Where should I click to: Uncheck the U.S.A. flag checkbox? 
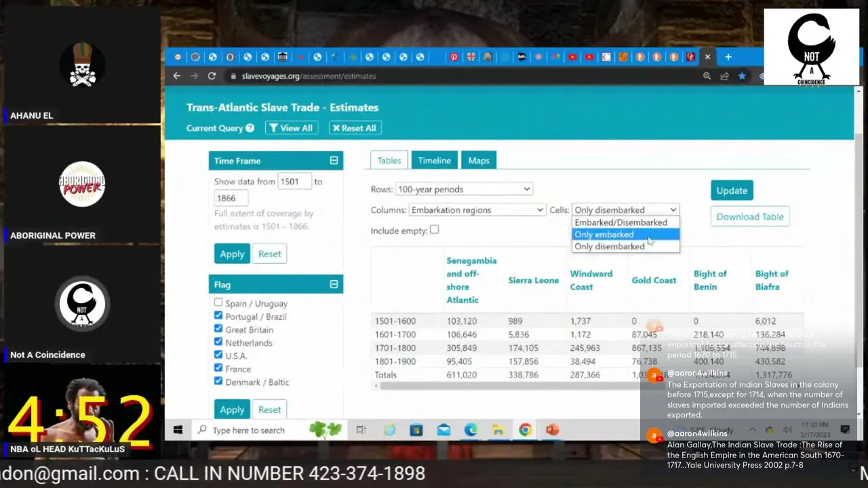coord(218,355)
